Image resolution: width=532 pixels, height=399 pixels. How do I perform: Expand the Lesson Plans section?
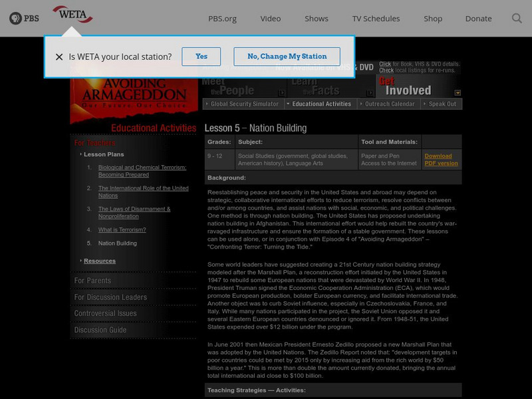pyautogui.click(x=102, y=154)
